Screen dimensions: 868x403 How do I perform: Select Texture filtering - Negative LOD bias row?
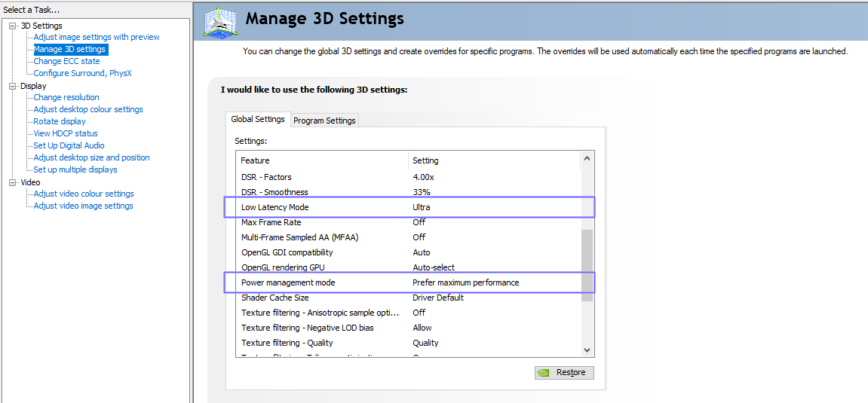409,328
